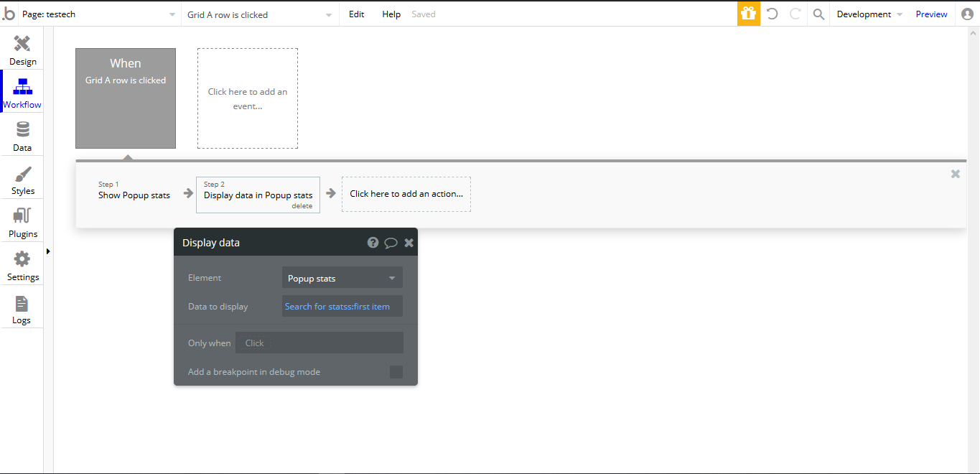Open help for Display data action

pyautogui.click(x=373, y=243)
